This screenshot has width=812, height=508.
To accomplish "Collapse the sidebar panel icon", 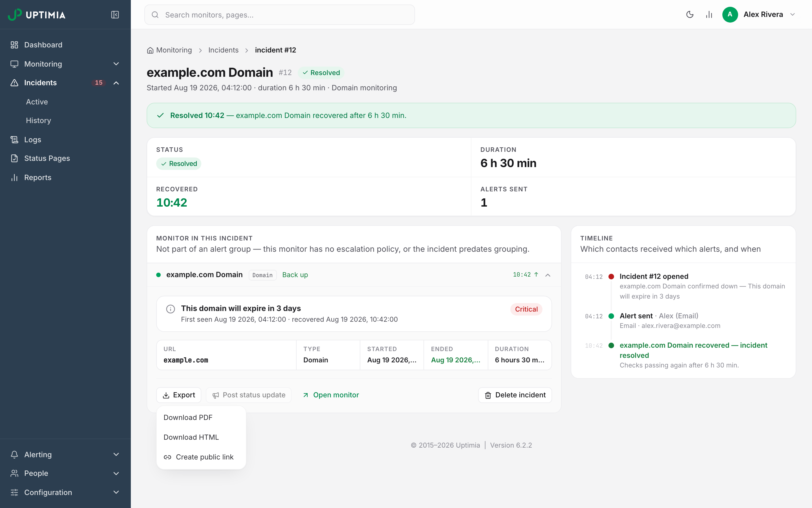I will click(115, 15).
